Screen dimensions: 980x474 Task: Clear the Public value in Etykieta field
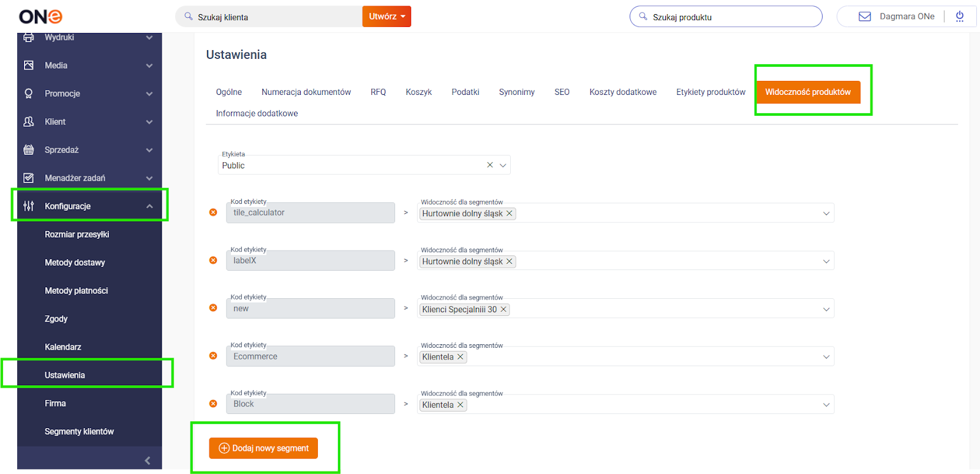490,165
